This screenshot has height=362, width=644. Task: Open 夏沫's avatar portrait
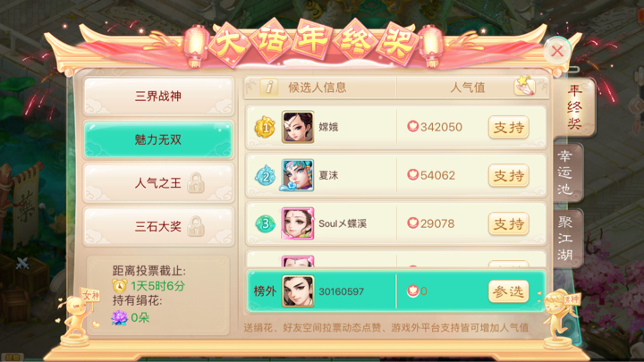pos(298,175)
